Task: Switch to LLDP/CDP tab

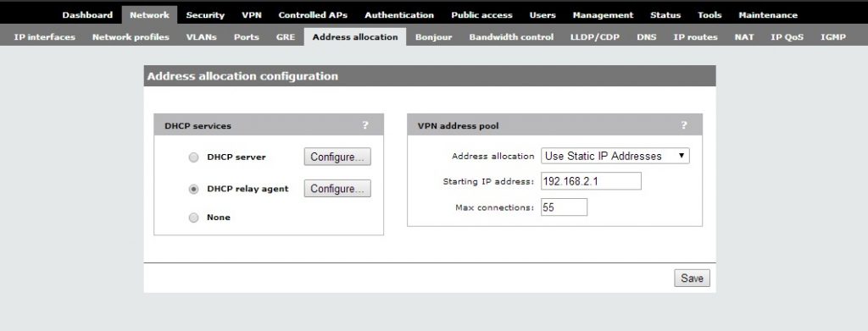Action: [594, 37]
